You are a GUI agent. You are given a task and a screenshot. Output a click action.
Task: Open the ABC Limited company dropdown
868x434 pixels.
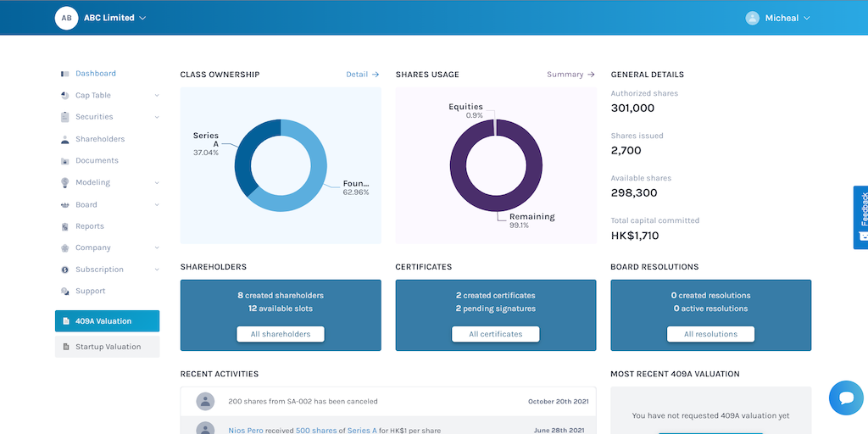coord(115,18)
